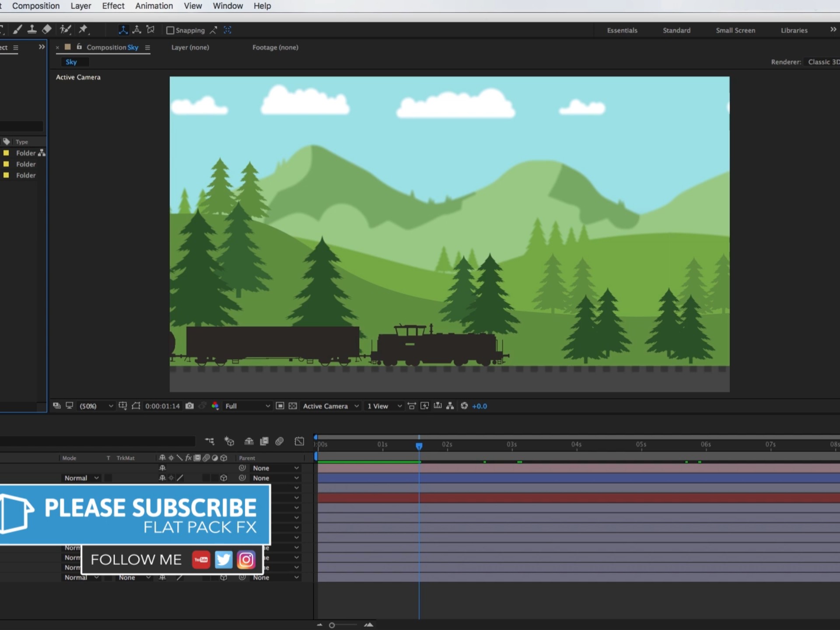Adjust exposure value +0.0
This screenshot has height=630, width=840.
(x=479, y=406)
